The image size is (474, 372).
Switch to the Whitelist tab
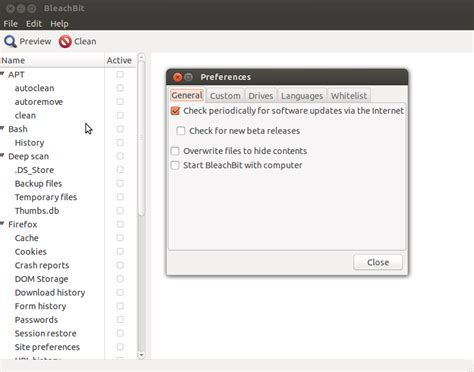coord(349,96)
